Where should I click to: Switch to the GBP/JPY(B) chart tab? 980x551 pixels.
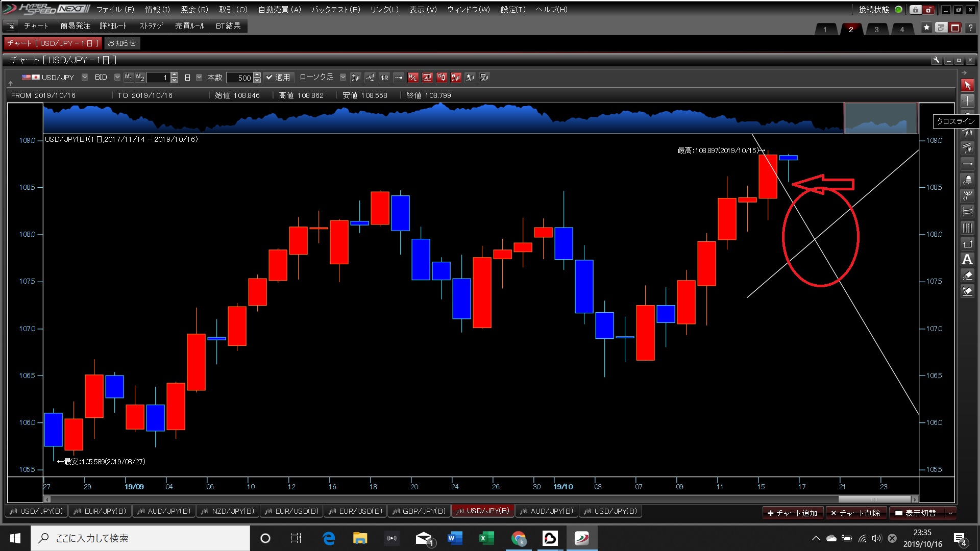[x=419, y=511]
